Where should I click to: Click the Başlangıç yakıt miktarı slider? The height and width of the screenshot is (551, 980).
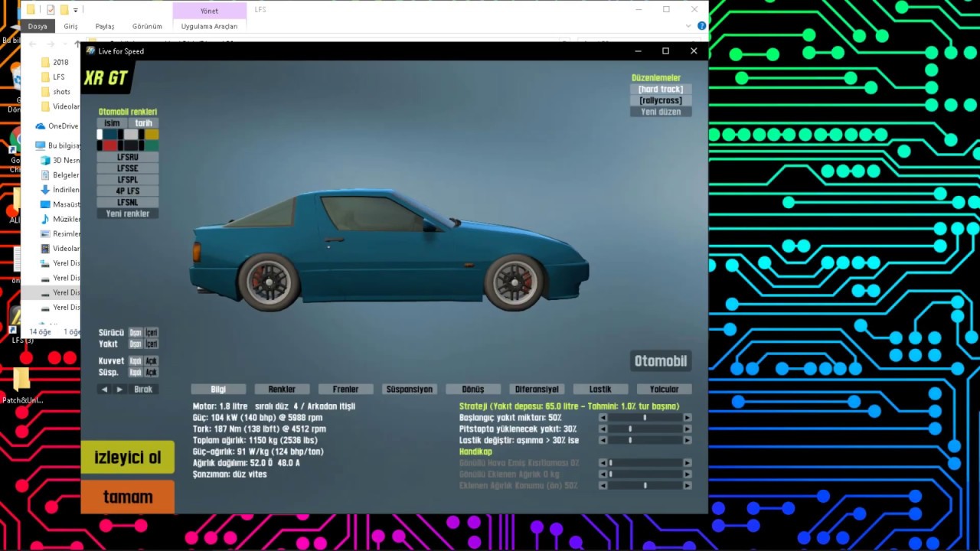(x=645, y=418)
